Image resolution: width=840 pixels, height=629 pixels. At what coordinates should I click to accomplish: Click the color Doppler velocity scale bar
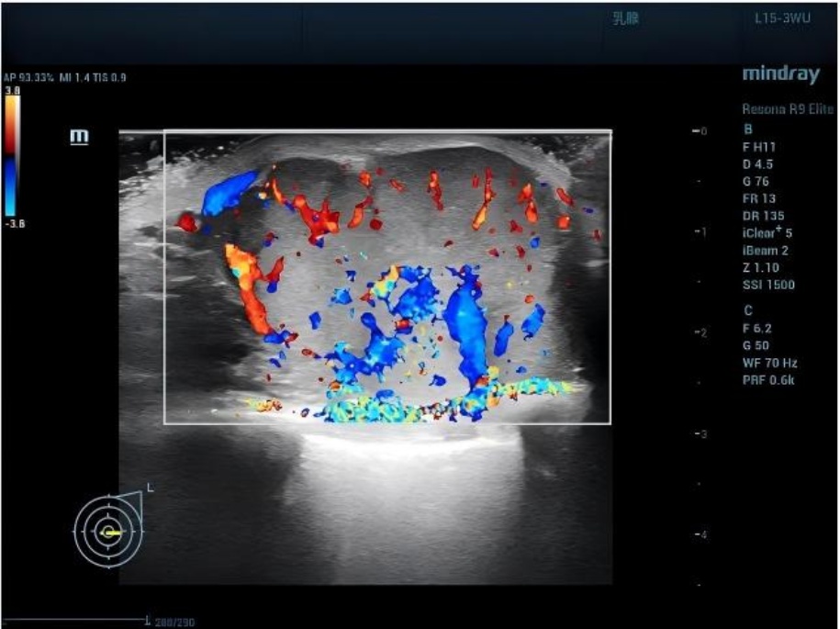point(9,155)
